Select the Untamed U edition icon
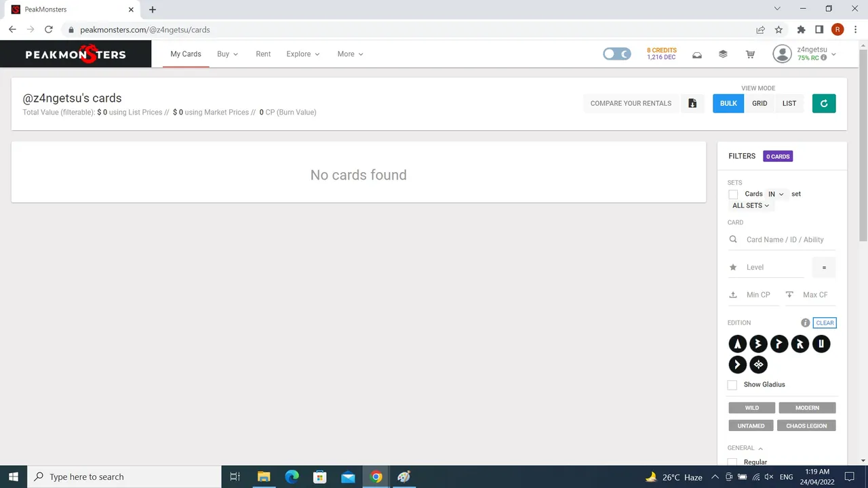Viewport: 868px width, 488px height. pos(821,344)
